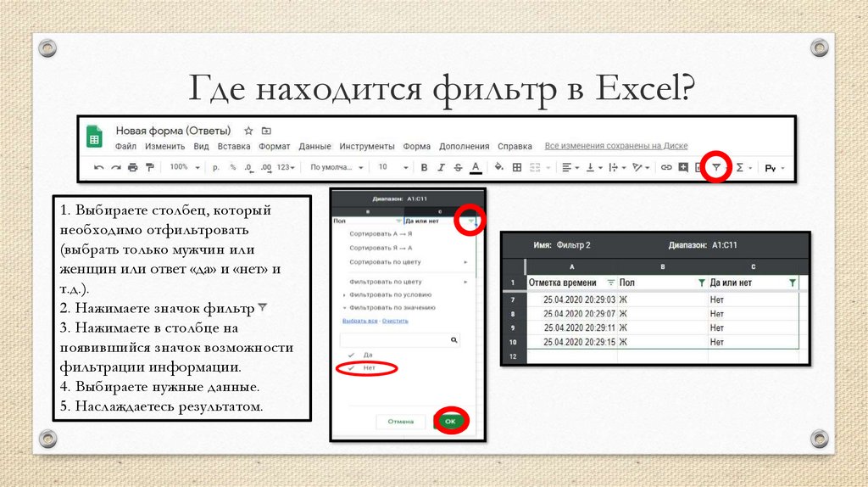The height and width of the screenshot is (487, 868).
Task: Open the Сортировать по цвету submenu
Action: 408,262
